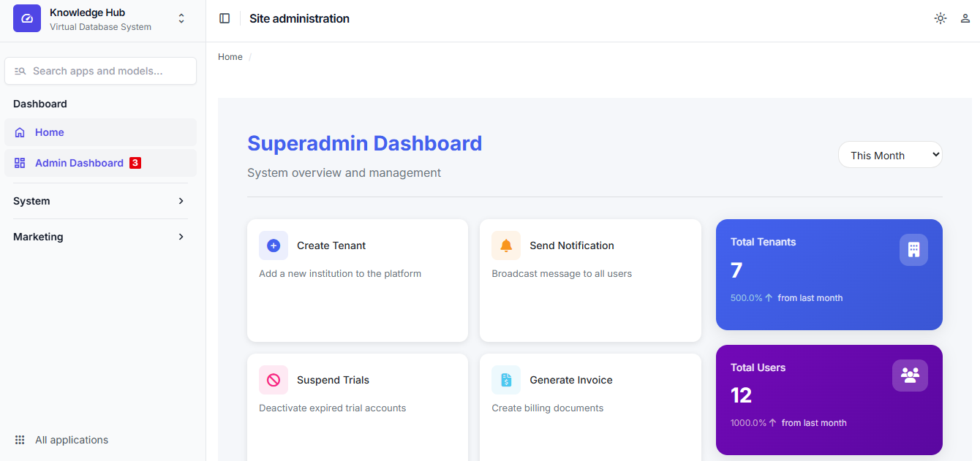Click the Create Tenant card title
Viewport: 980px width, 461px height.
[331, 245]
